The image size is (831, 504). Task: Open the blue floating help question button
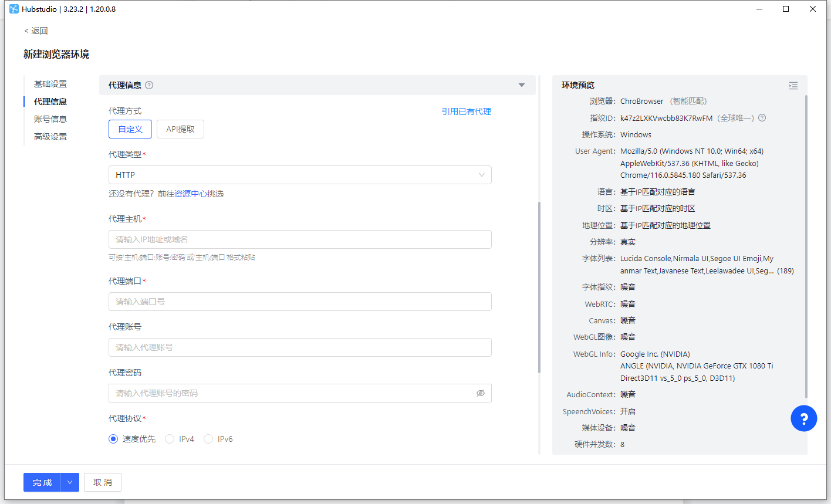point(804,418)
